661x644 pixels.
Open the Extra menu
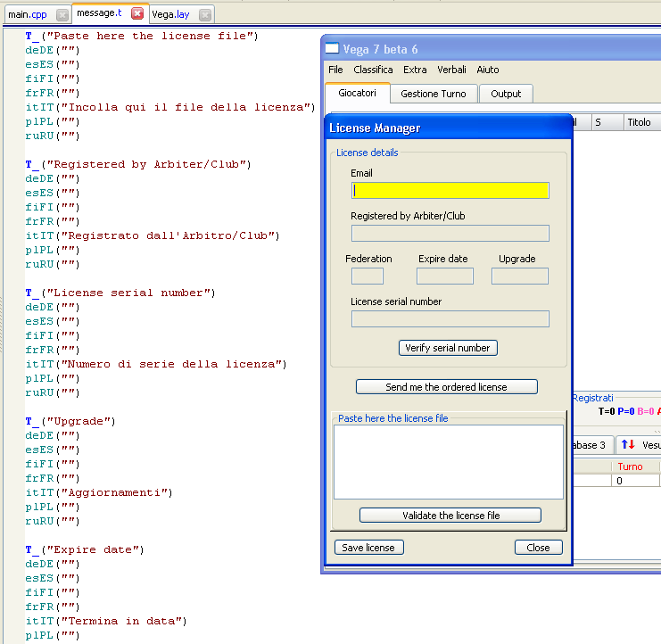tap(415, 70)
